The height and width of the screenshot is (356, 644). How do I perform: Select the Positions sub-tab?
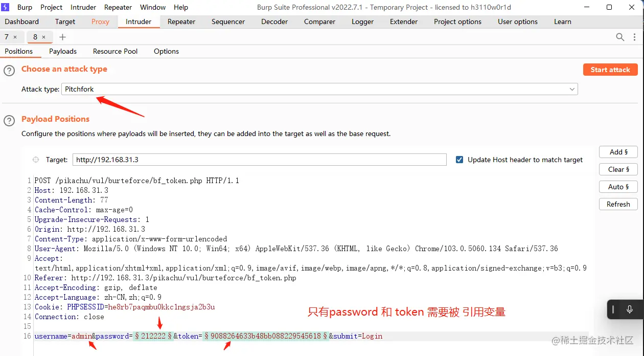tap(19, 51)
